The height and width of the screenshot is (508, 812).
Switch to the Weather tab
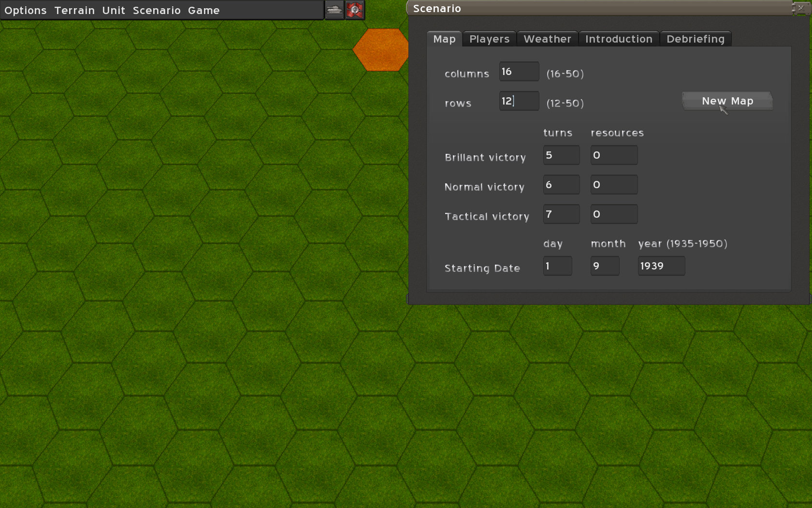(x=547, y=39)
